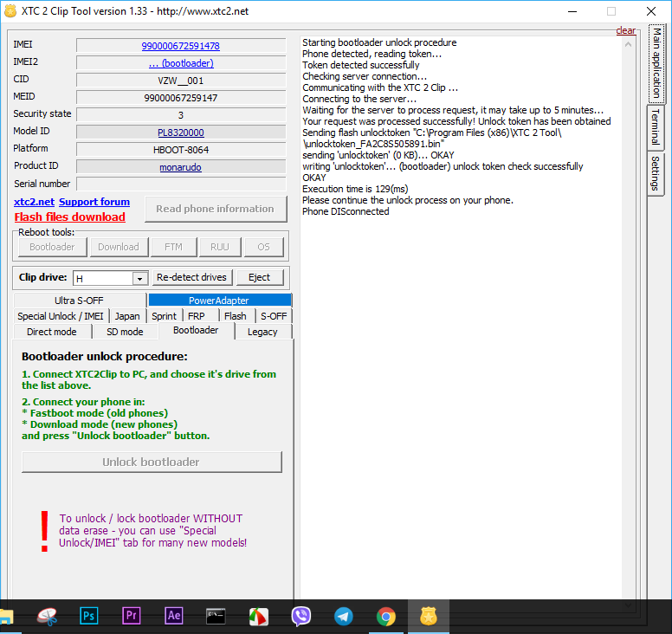Click the Serial number field
This screenshot has height=634, width=672.
point(180,184)
